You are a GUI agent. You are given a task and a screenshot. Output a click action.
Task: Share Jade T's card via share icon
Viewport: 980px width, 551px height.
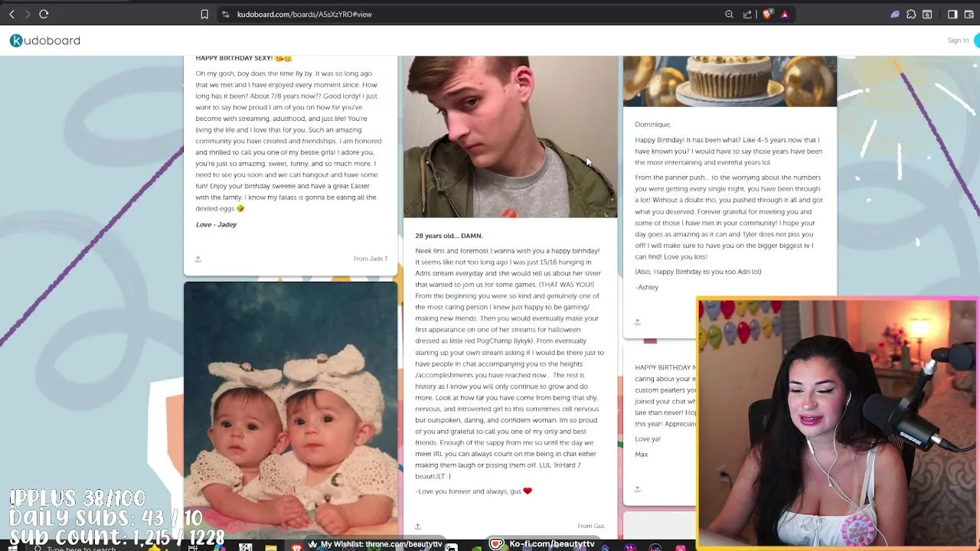point(198,259)
